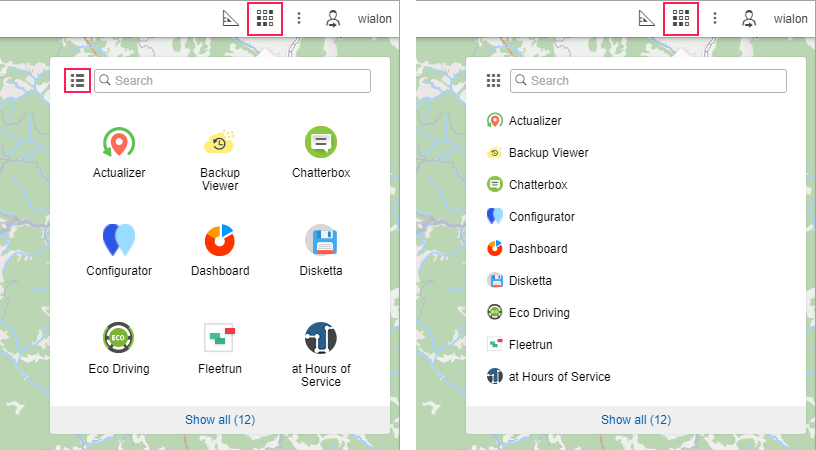Click at Hours of Service label in grid
Screen dimensions: 816x450
(x=321, y=375)
